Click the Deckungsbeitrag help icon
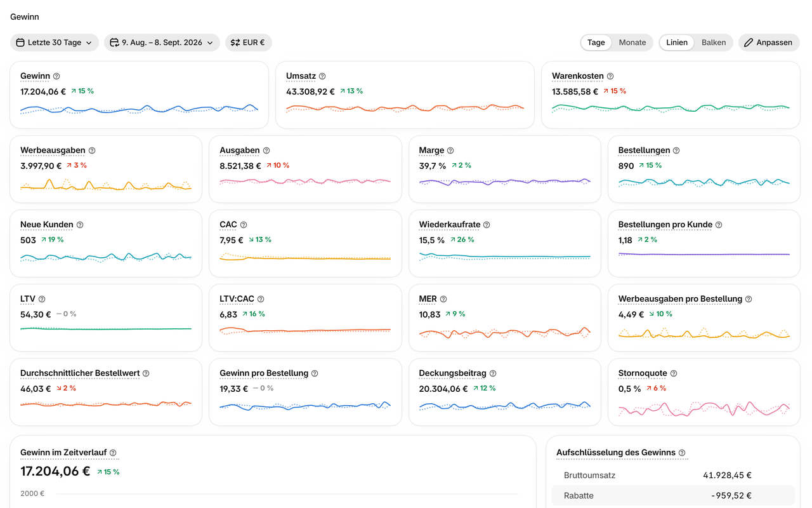This screenshot has width=812, height=508. click(493, 373)
